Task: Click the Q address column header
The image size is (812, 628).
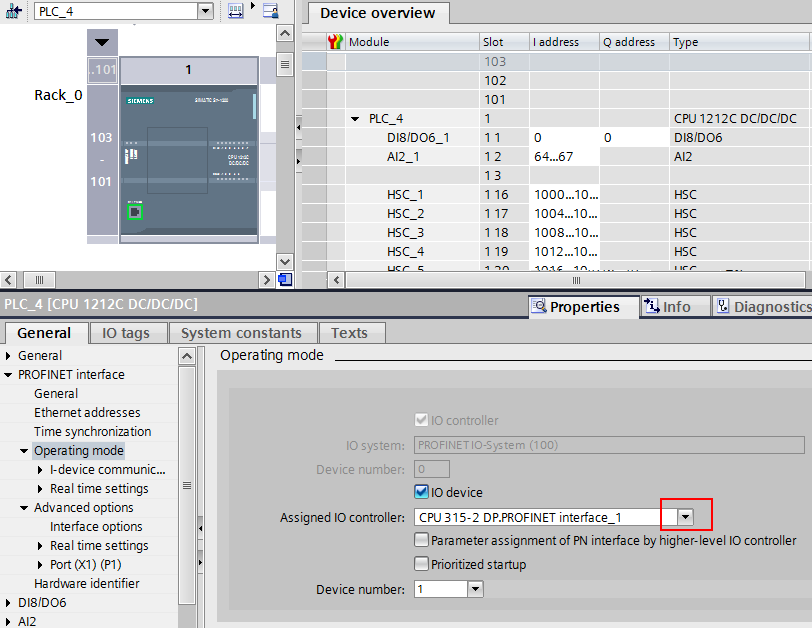Action: point(634,42)
